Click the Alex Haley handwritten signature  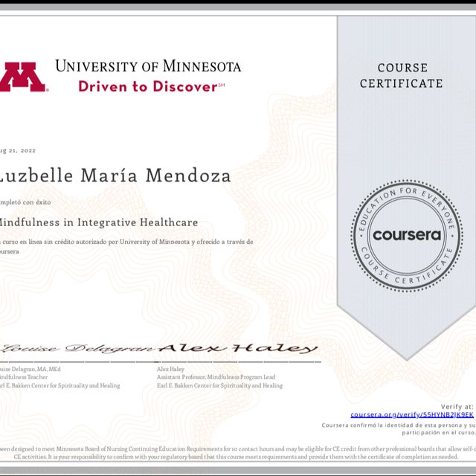point(238,348)
